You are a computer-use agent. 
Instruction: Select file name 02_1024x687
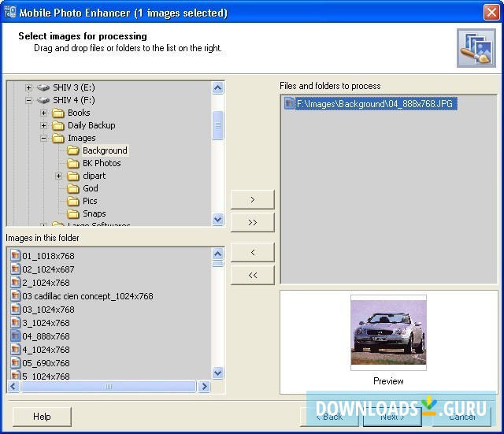coord(48,269)
